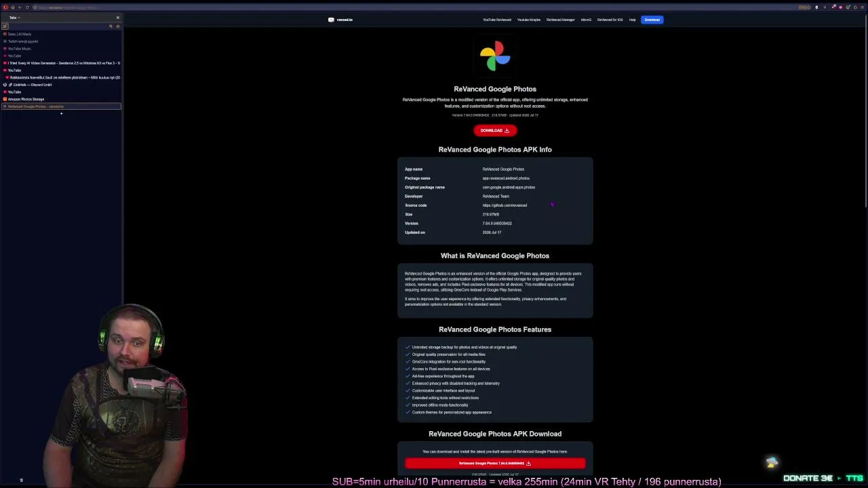Click the workspace icon atop the tab list
This screenshot has height=488, width=868.
pos(5,26)
